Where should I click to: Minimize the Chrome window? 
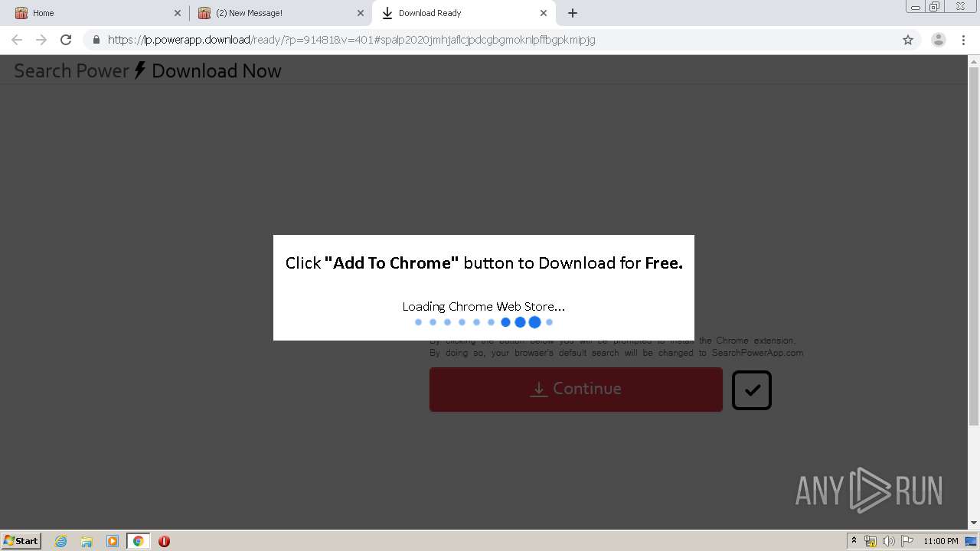tap(916, 7)
